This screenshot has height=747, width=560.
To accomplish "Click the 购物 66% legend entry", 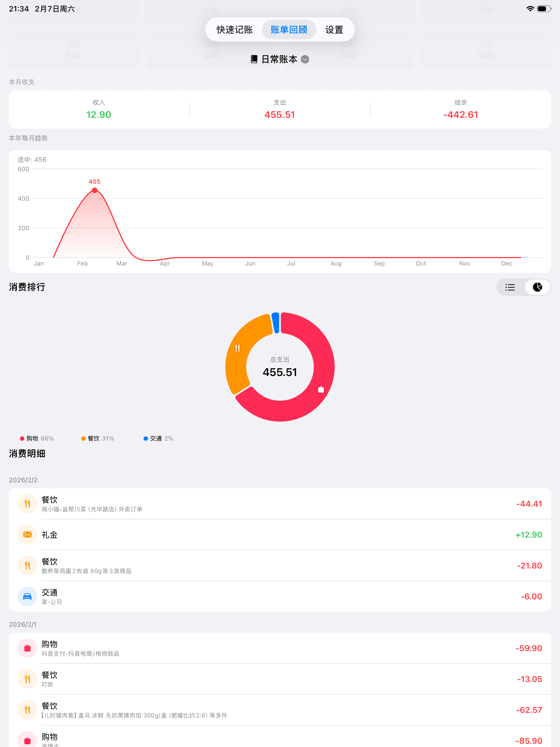I will 37,438.
